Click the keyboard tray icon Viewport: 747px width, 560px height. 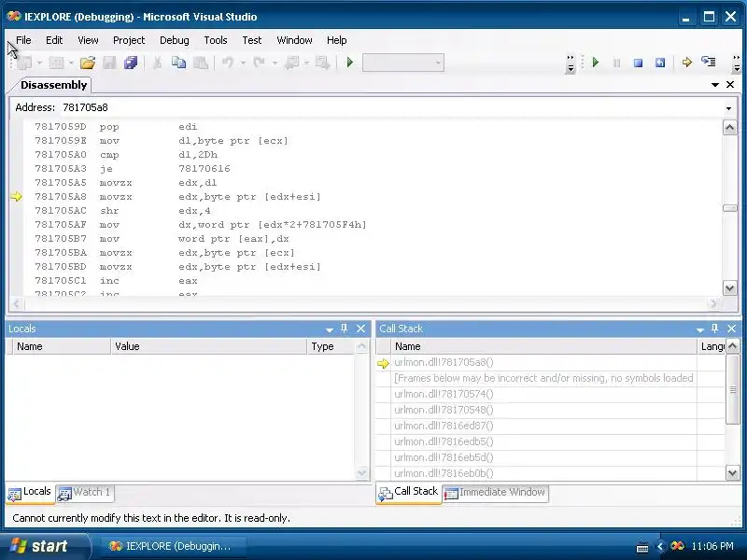pos(642,547)
